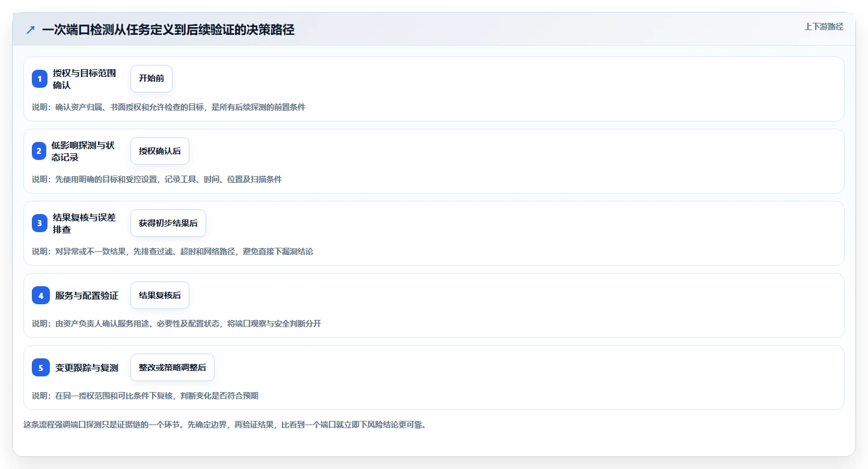Viewport: 868px width, 469px height.
Task: Click the footer note starting 这条流程强调端口探测
Action: [224, 425]
